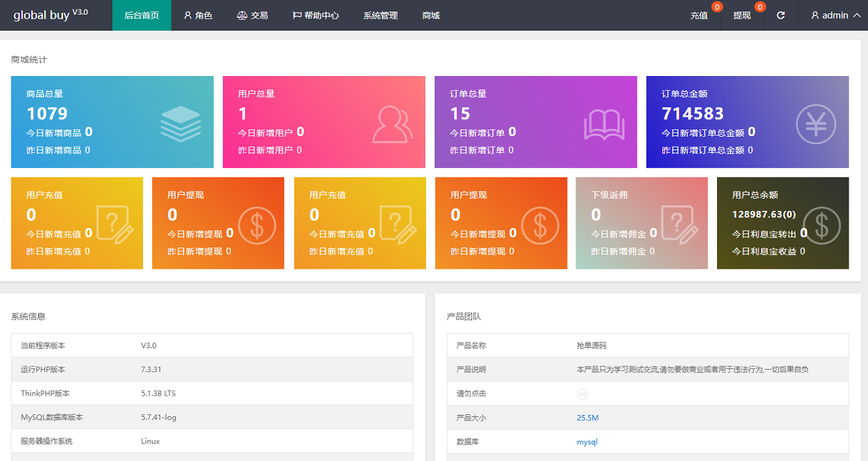Image resolution: width=868 pixels, height=461 pixels.
Task: Open the 角色 menu
Action: [x=198, y=15]
